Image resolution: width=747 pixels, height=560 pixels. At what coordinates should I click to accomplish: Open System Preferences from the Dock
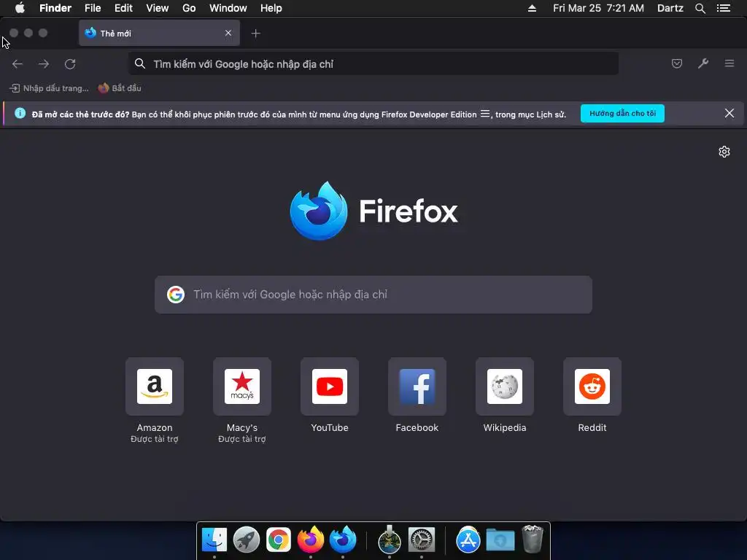click(x=422, y=540)
